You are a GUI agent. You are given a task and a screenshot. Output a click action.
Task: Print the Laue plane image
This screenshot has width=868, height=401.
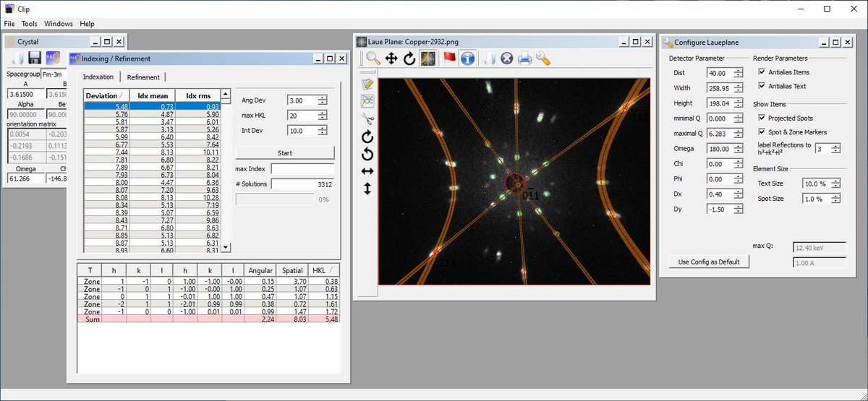coord(524,59)
